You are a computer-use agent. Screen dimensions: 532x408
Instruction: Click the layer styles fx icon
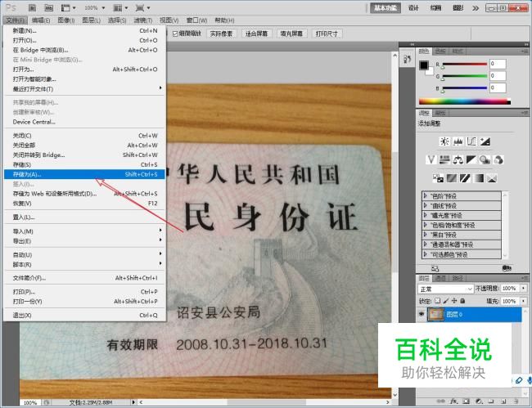click(x=453, y=401)
